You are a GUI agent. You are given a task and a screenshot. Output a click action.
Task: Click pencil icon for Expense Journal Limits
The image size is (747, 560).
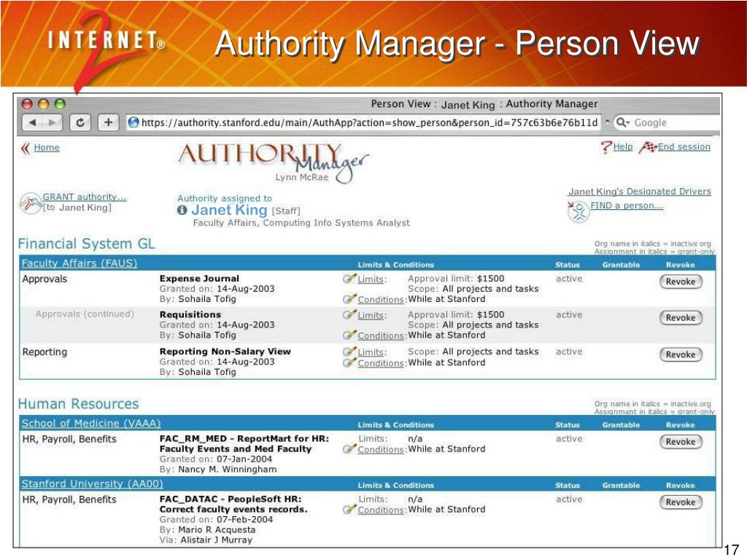349,279
